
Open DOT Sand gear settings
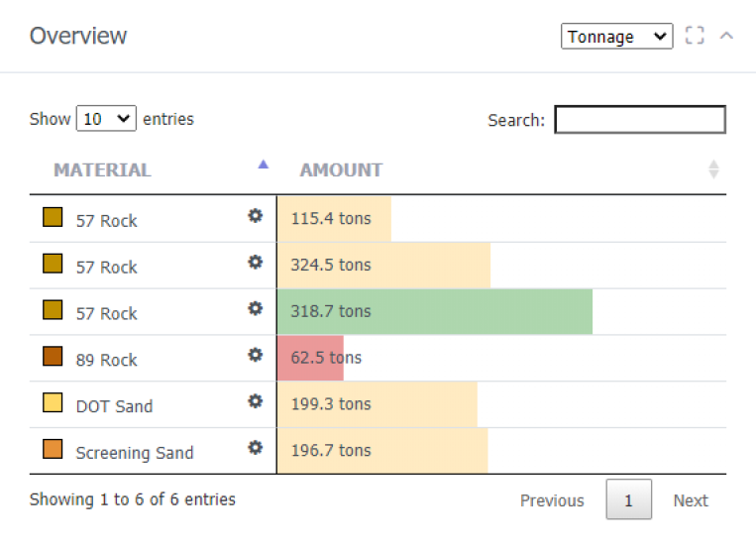coord(255,401)
